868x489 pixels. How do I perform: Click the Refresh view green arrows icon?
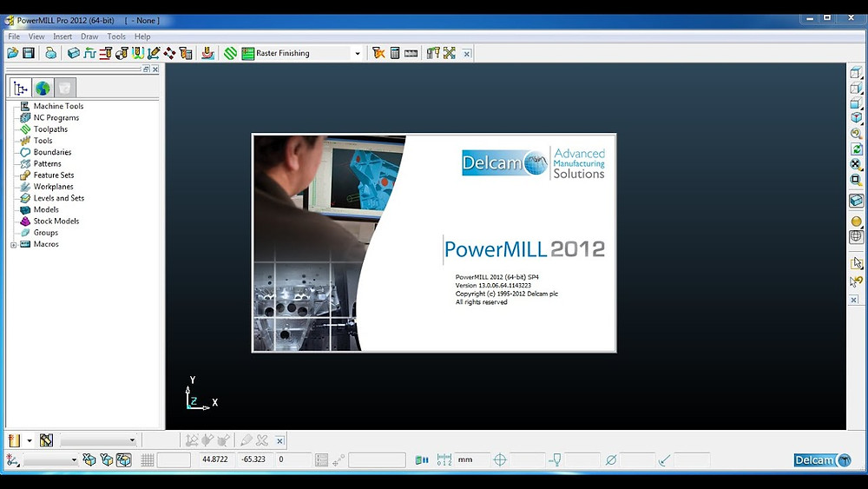pos(856,149)
